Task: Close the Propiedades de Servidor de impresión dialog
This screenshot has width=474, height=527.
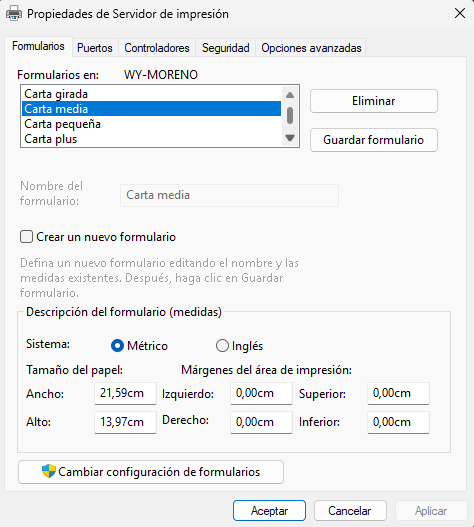Action: [x=460, y=13]
